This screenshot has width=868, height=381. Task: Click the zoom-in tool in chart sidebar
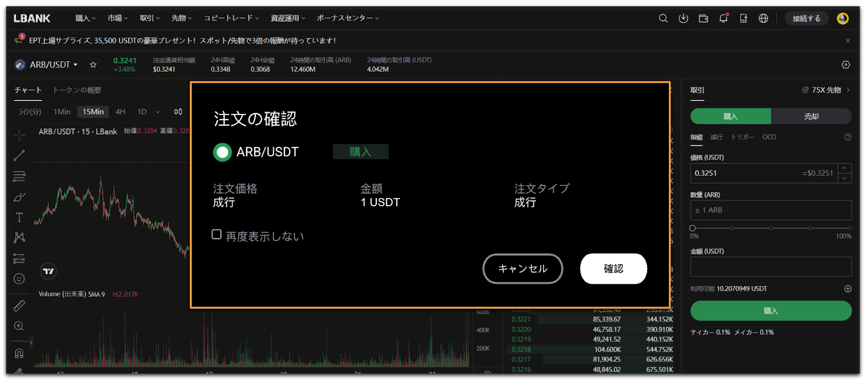(x=19, y=326)
